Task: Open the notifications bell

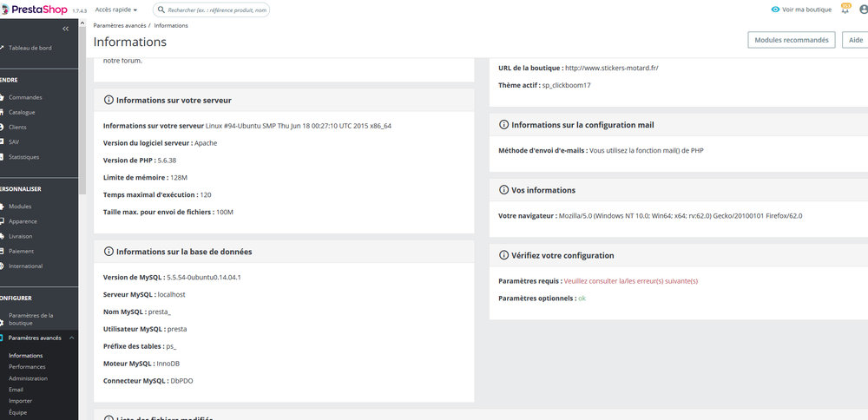Action: [845, 10]
